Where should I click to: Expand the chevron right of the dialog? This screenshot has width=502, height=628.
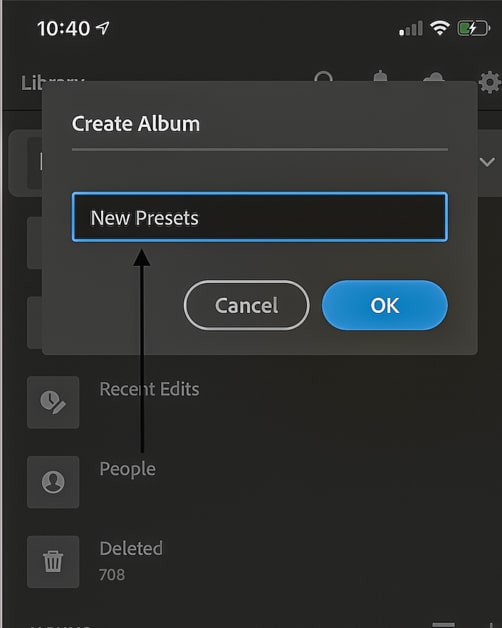coord(487,162)
